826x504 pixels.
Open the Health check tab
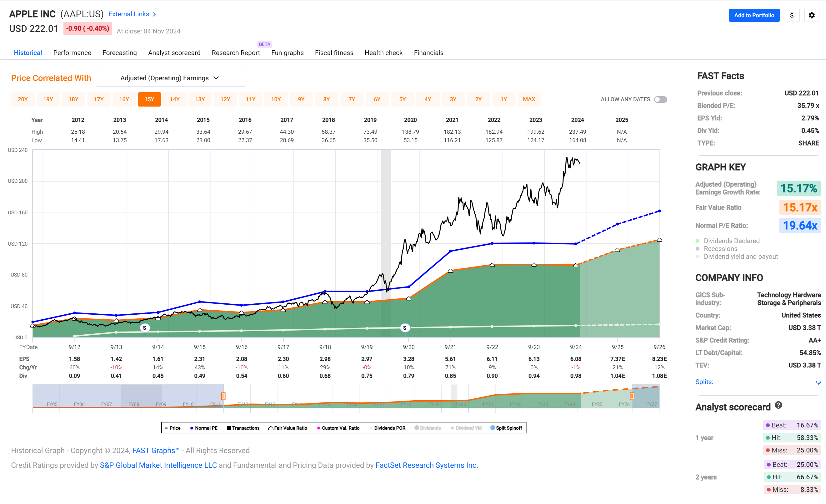383,52
